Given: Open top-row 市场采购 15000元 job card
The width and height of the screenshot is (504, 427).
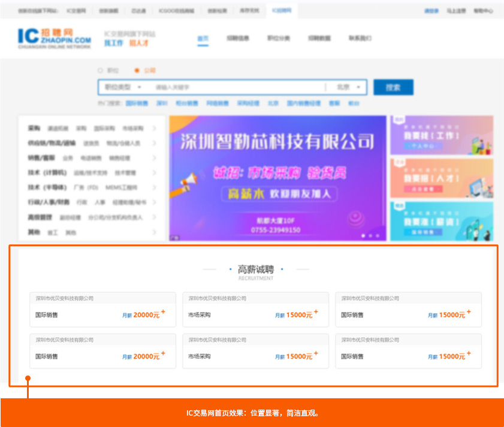Looking at the screenshot, I should tap(255, 310).
